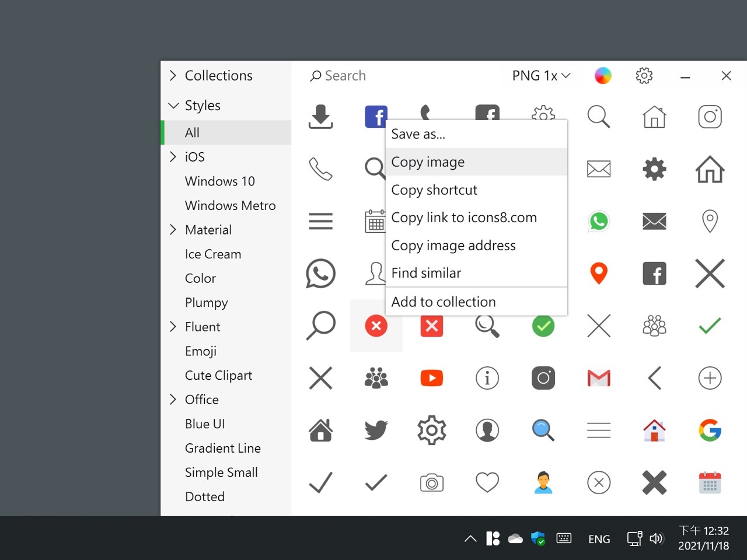Select the user in circle icon
Viewport: 747px width, 560px height.
pyautogui.click(x=487, y=430)
